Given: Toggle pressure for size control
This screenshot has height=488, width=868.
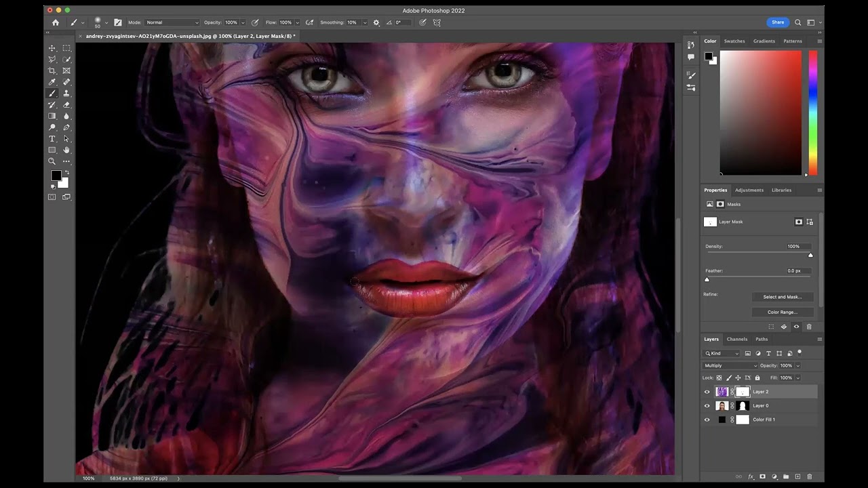Looking at the screenshot, I should pos(422,22).
